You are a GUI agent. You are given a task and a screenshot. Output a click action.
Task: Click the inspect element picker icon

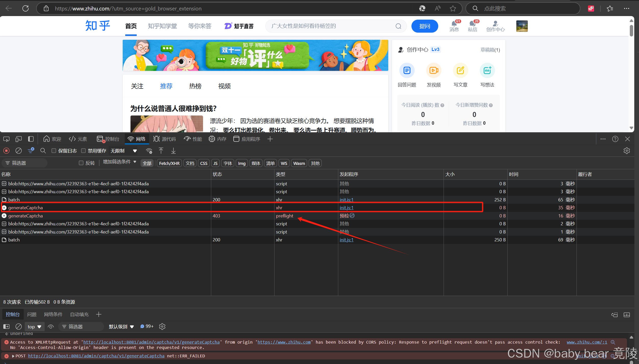pyautogui.click(x=6, y=139)
